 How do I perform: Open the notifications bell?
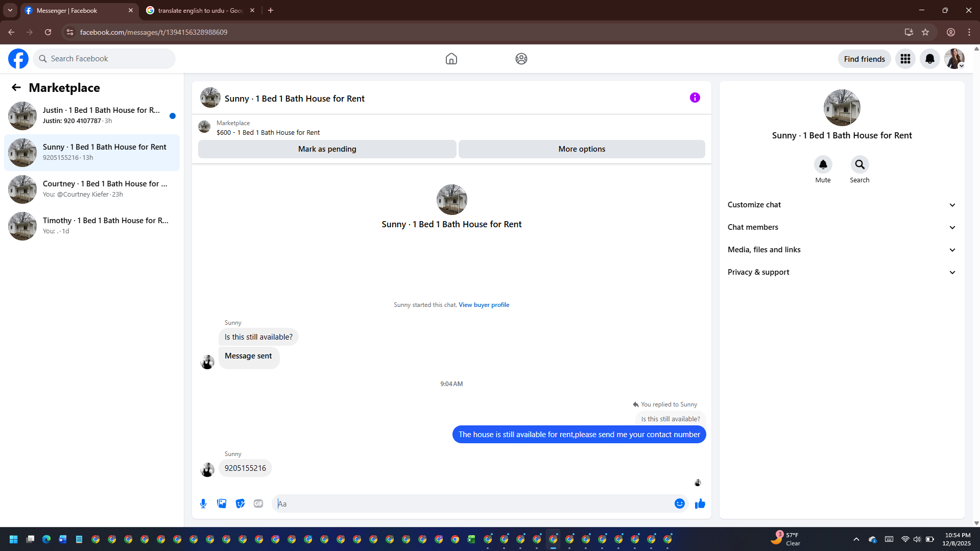click(930, 59)
